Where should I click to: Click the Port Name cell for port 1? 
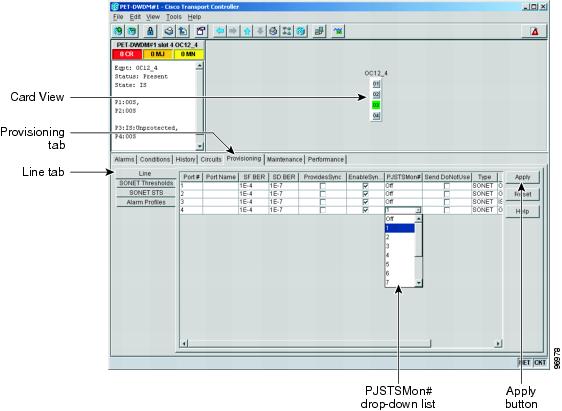220,186
